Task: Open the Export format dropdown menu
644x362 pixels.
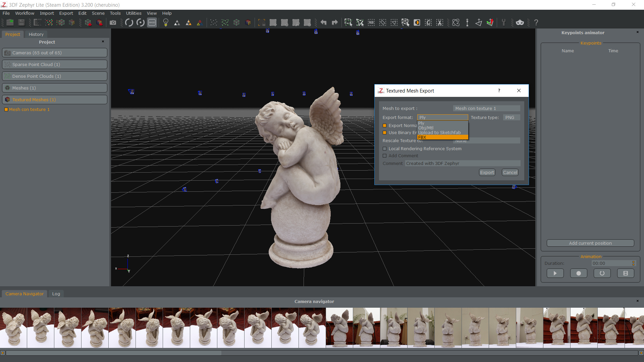Action: tap(442, 117)
